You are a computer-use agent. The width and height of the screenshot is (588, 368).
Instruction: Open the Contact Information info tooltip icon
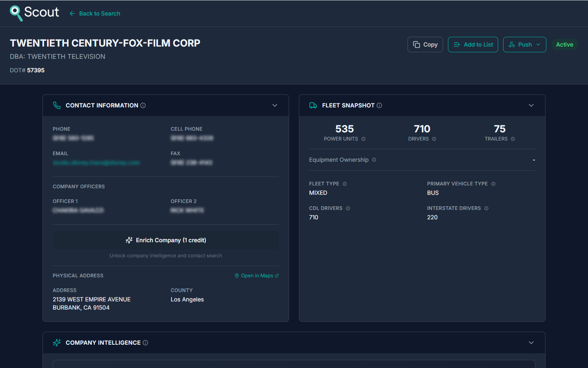(x=143, y=105)
